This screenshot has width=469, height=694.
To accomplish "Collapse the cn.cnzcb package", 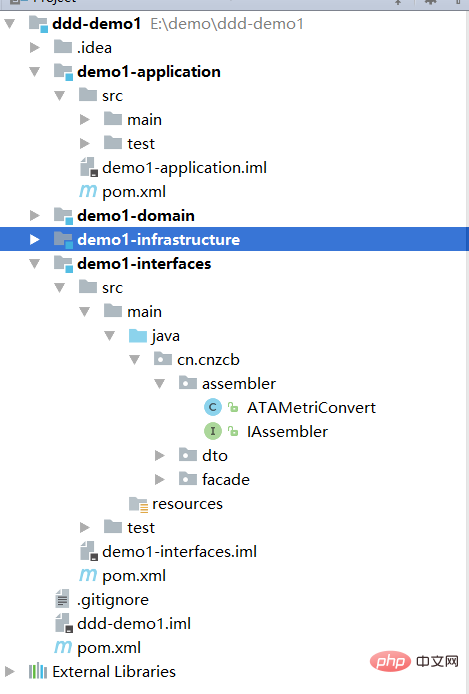I will pyautogui.click(x=135, y=360).
